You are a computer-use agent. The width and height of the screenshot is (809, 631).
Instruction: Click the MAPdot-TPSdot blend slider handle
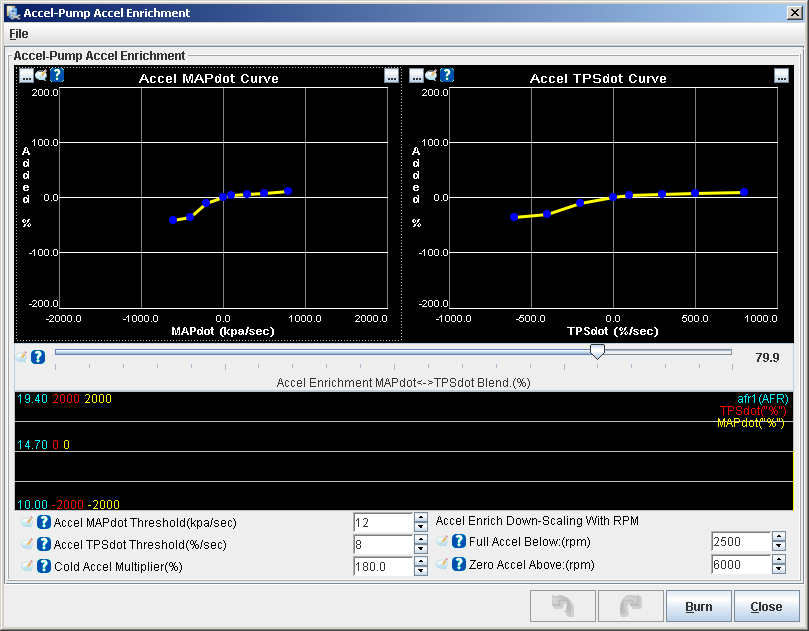tap(597, 351)
